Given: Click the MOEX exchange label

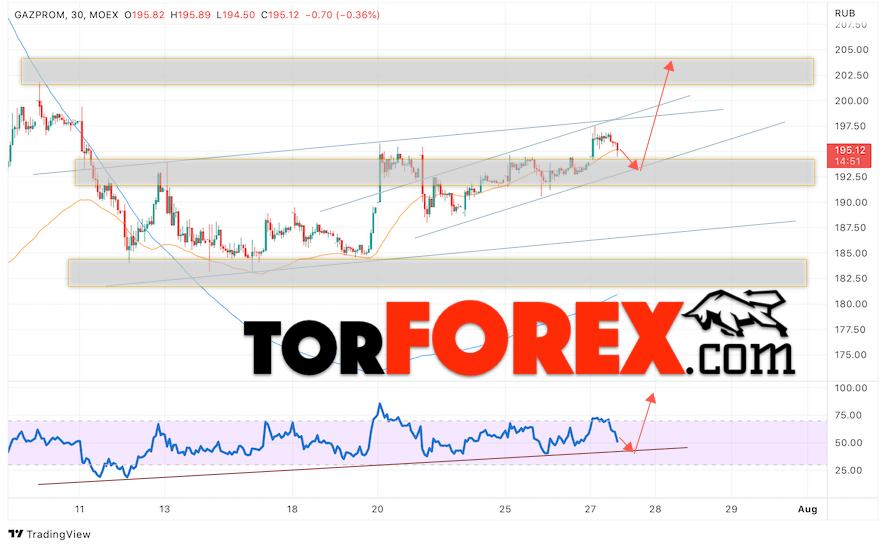Looking at the screenshot, I should (104, 15).
